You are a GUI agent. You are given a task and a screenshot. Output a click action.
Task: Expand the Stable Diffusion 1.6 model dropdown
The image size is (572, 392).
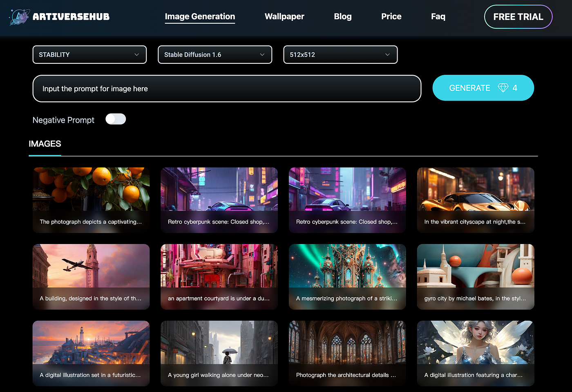(215, 54)
